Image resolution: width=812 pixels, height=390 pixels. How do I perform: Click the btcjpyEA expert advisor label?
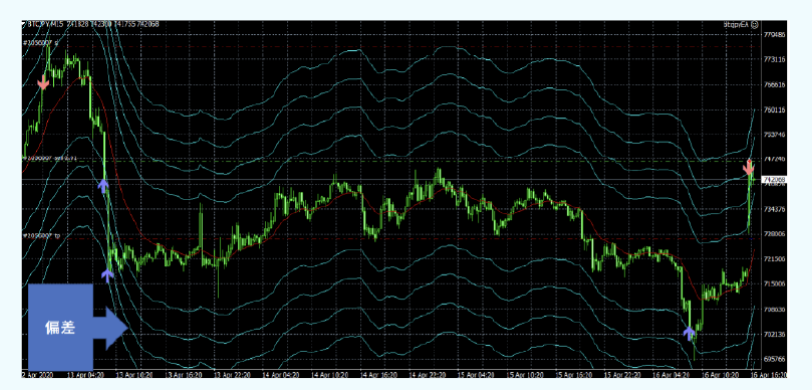click(737, 24)
